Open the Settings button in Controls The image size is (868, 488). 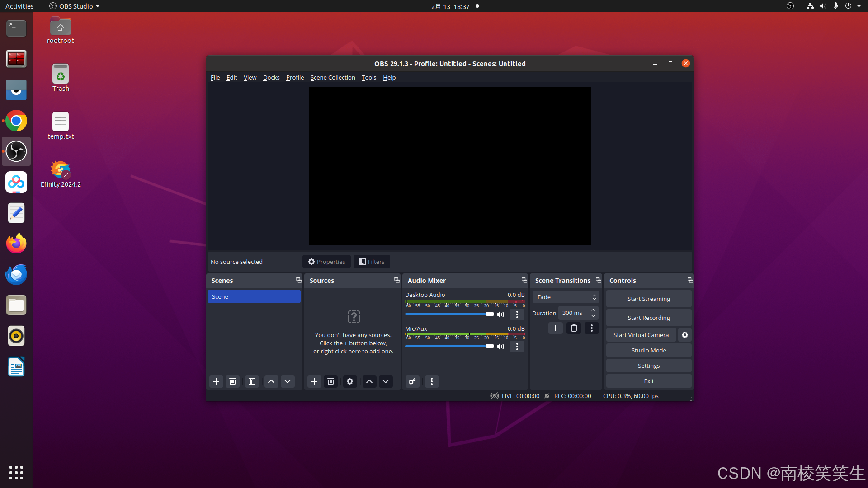click(x=648, y=366)
